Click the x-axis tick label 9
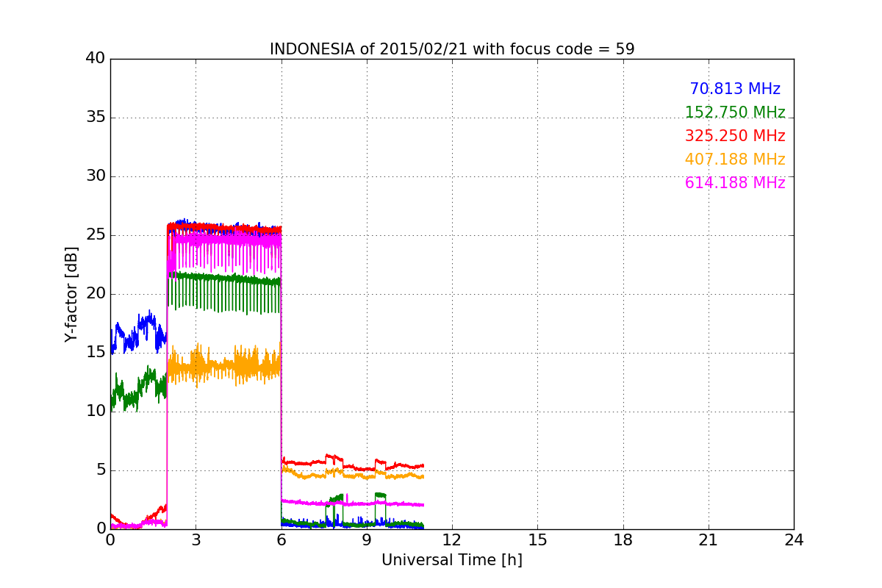The width and height of the screenshot is (882, 588). point(367,540)
